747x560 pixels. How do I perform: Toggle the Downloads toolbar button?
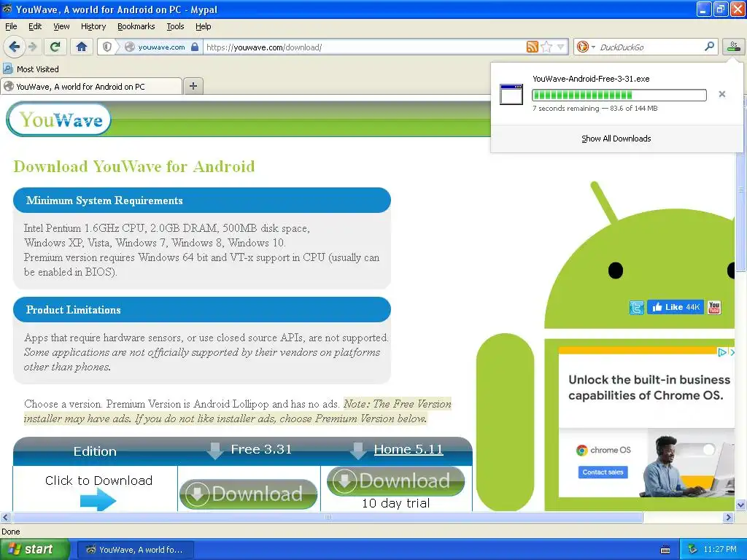pos(734,47)
